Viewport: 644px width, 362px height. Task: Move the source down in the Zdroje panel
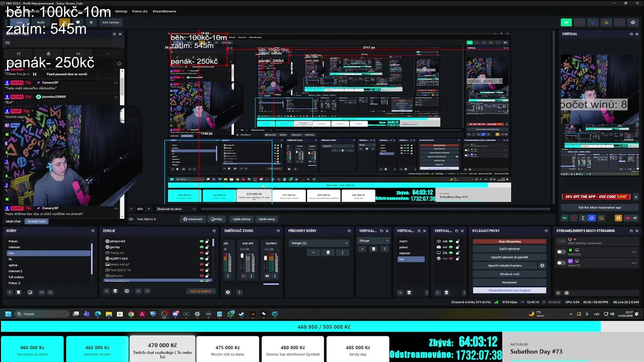click(x=147, y=291)
